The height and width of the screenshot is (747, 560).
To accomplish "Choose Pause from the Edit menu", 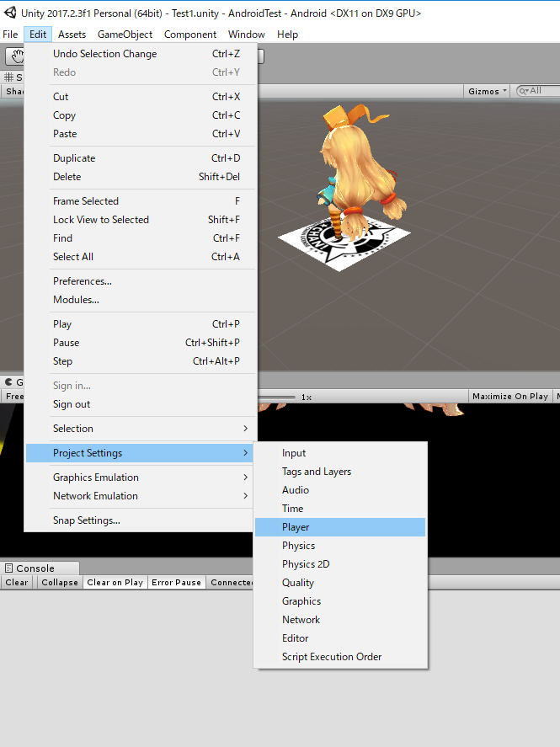I will pyautogui.click(x=141, y=343).
